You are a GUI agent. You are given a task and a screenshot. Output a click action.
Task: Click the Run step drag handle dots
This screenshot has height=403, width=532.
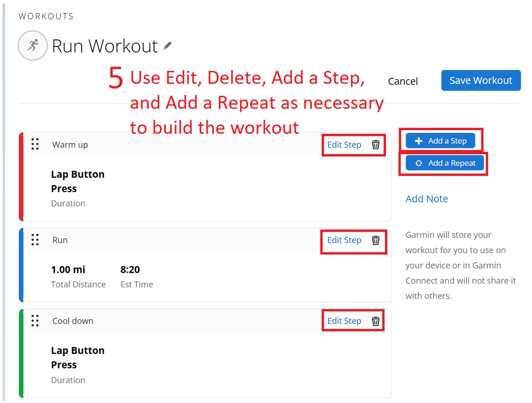pos(35,240)
